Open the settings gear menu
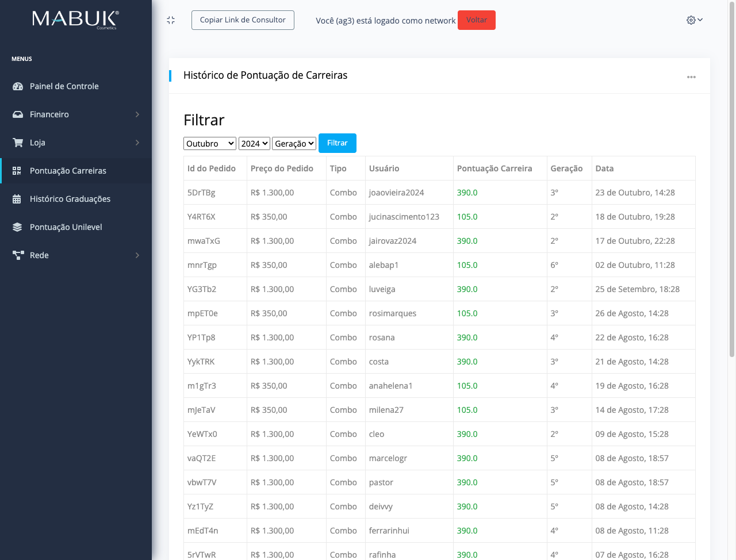This screenshot has height=560, width=736. (694, 20)
